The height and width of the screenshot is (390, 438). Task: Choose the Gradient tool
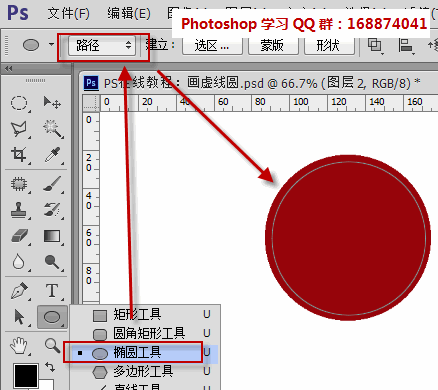[52, 236]
